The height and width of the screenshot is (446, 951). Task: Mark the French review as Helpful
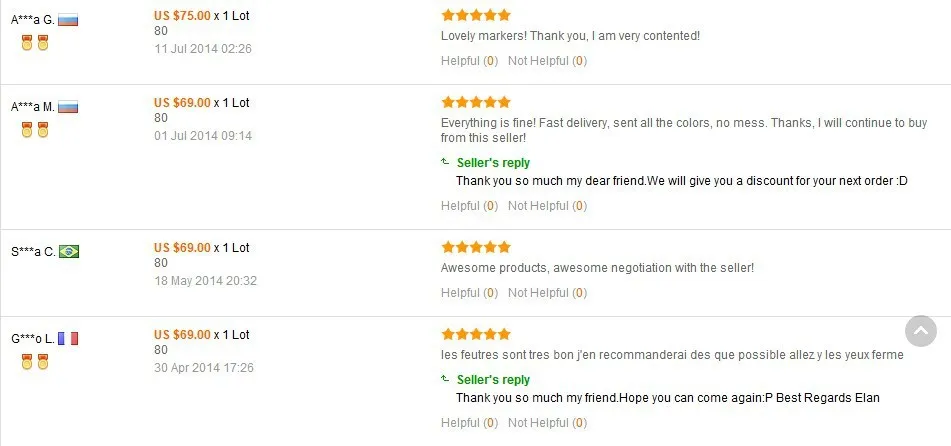pyautogui.click(x=469, y=423)
